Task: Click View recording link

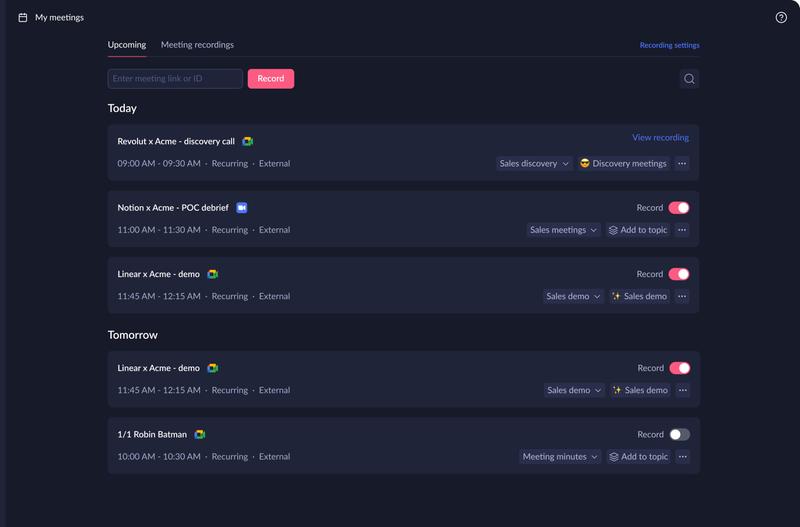Action: click(660, 137)
